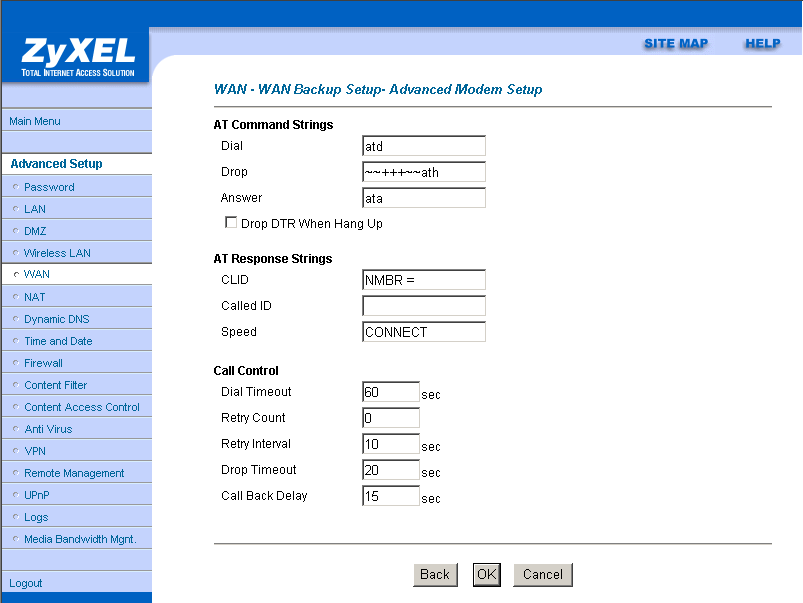Open Media Bandwidth Mgnt. page
The image size is (803, 603).
click(80, 540)
